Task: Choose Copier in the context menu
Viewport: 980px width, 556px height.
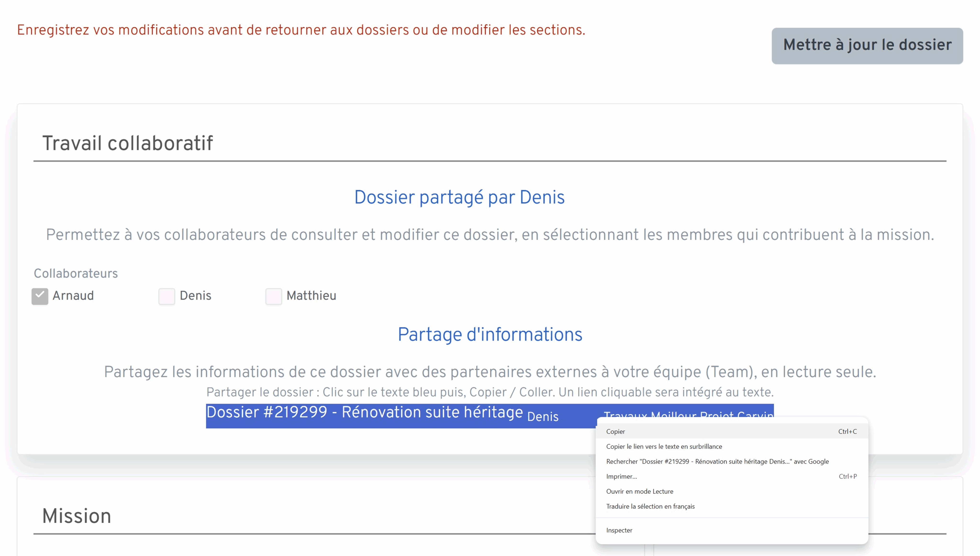Action: point(615,431)
